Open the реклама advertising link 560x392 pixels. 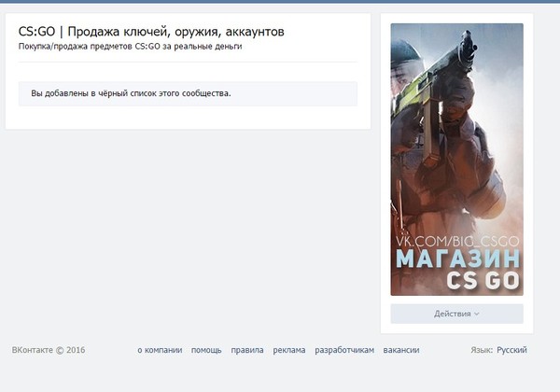click(x=289, y=350)
